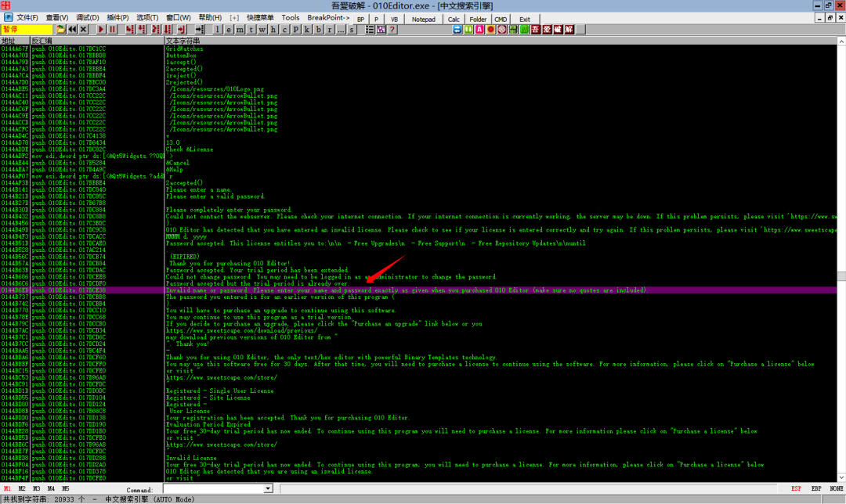Click the CMD toolbar button
The image size is (846, 504).
point(501,19)
